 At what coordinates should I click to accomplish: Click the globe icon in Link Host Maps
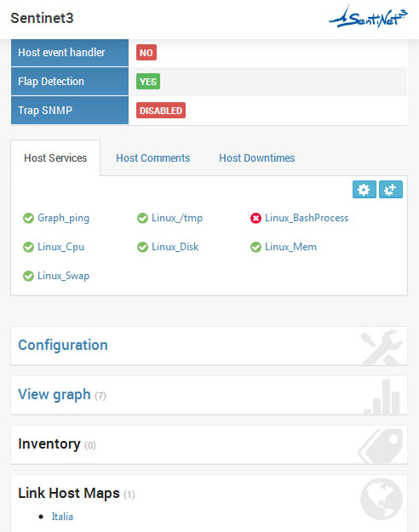382,499
